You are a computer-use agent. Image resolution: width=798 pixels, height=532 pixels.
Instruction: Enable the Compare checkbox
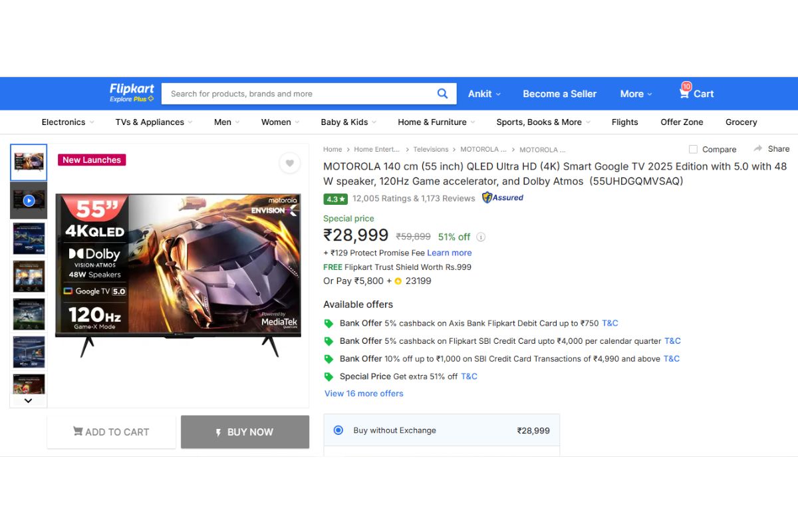tap(692, 149)
